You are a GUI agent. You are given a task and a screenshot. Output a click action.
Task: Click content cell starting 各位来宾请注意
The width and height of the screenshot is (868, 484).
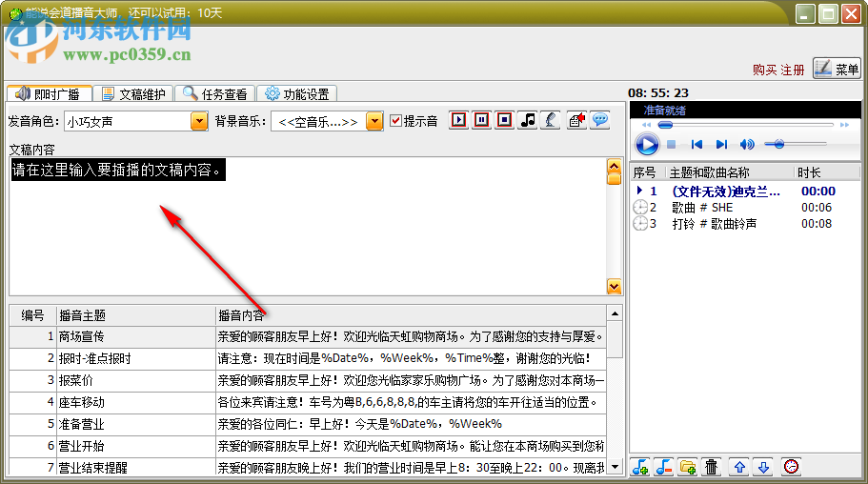tap(412, 402)
